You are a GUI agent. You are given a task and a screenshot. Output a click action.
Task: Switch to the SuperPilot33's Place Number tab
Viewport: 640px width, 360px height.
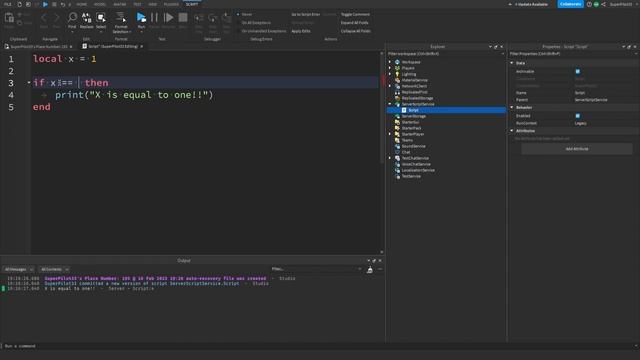[39, 47]
